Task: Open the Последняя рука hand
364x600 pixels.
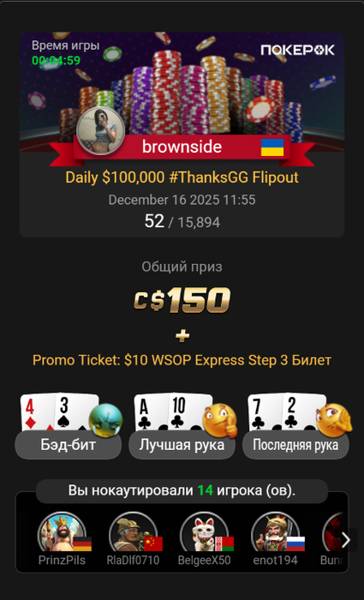Action: click(x=295, y=445)
